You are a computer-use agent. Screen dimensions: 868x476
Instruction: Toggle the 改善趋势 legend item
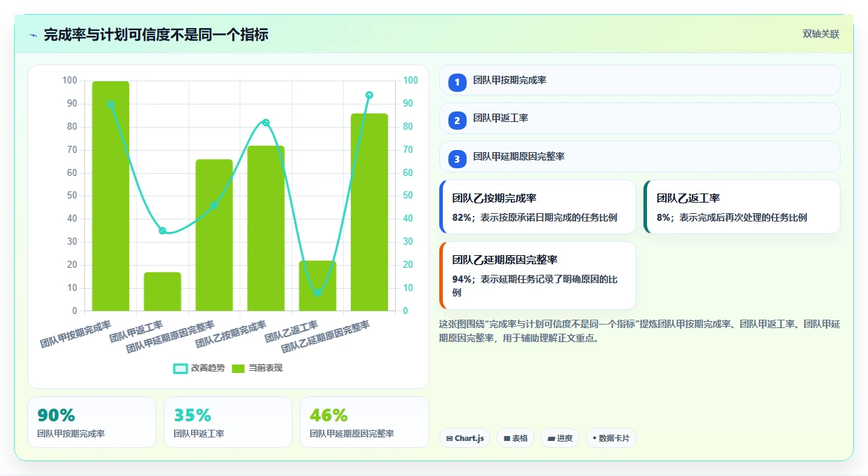coord(199,368)
